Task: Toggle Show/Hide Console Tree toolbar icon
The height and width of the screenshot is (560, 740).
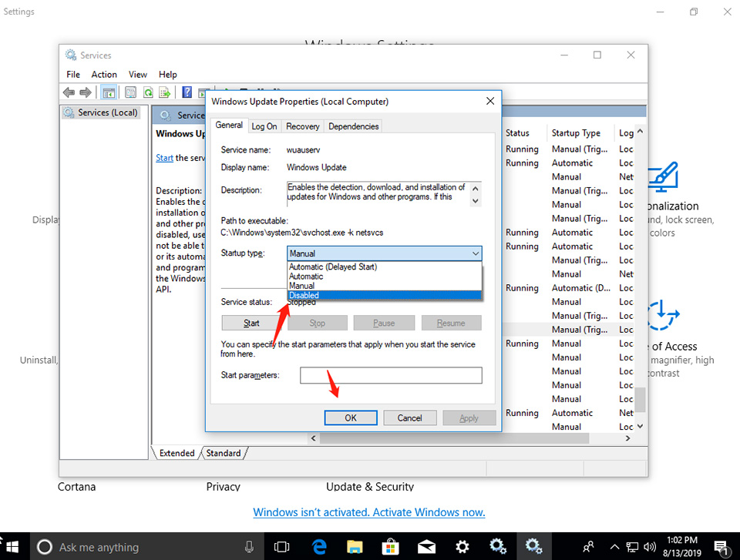Action: click(109, 92)
